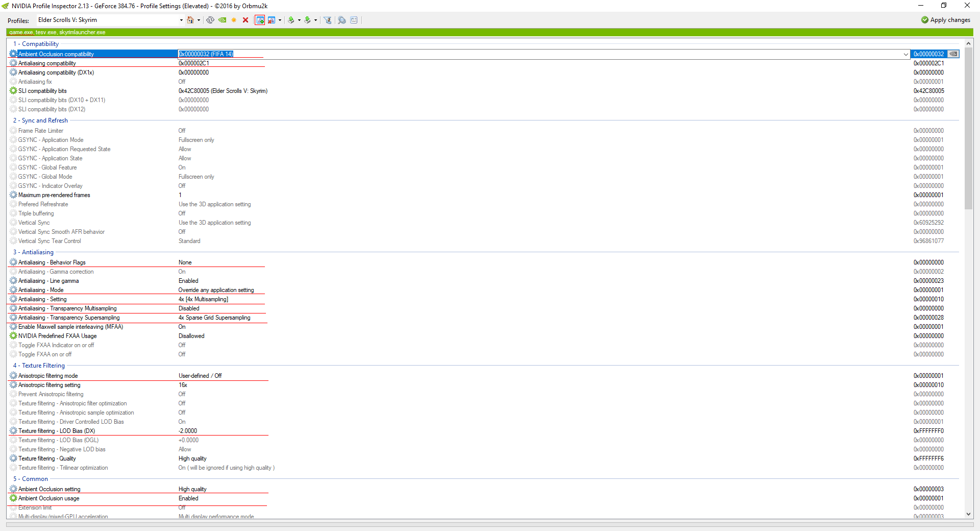Select Antialiasing - Setting row
The height and width of the screenshot is (531, 980).
tap(484, 299)
